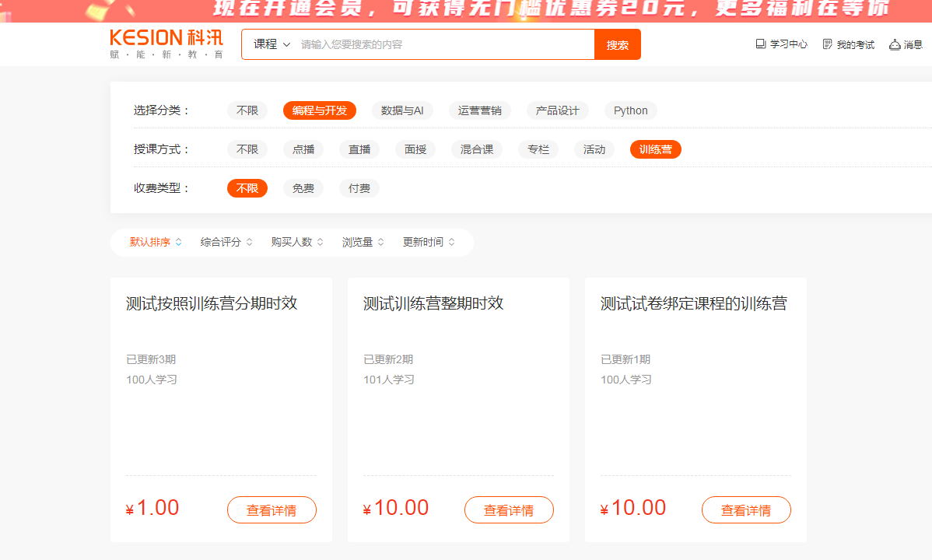
Task: Select the 默认排序 sort option
Action: 156,242
